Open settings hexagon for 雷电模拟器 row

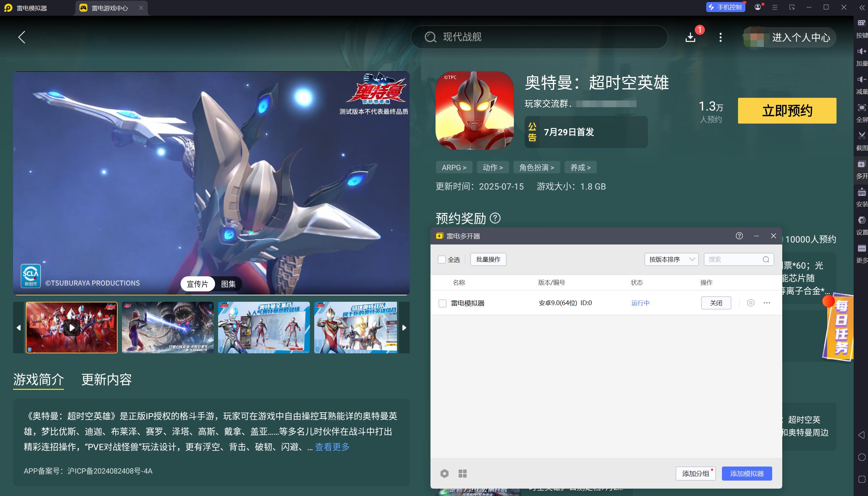click(x=750, y=302)
